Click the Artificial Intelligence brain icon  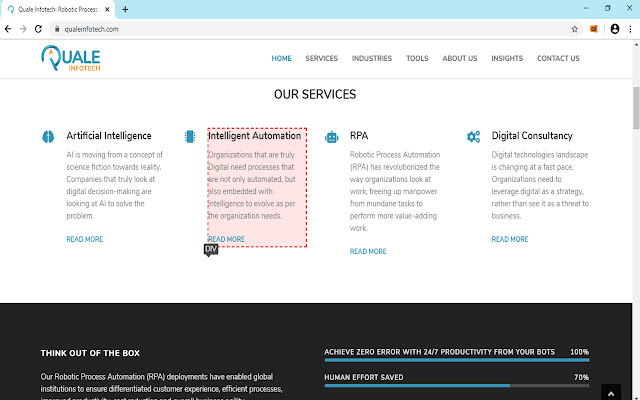click(x=48, y=136)
